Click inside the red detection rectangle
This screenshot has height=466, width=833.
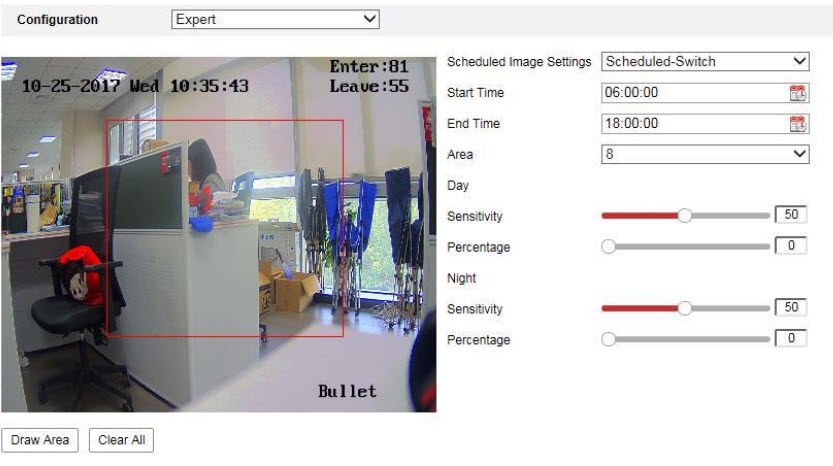tap(225, 228)
